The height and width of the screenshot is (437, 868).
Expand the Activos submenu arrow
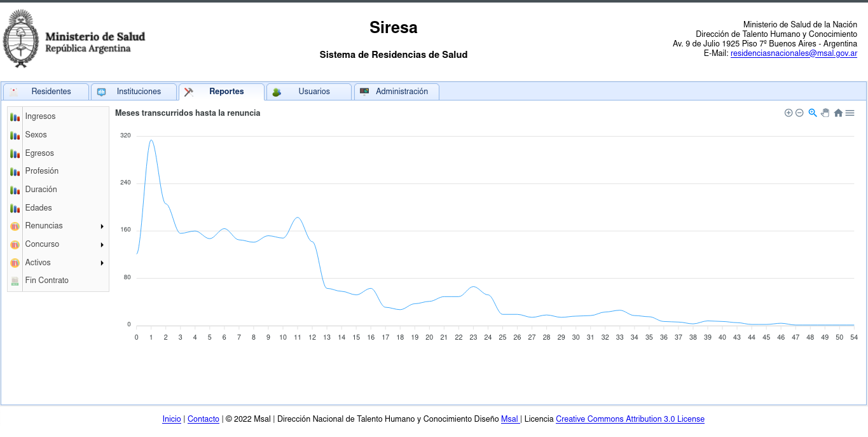click(102, 263)
